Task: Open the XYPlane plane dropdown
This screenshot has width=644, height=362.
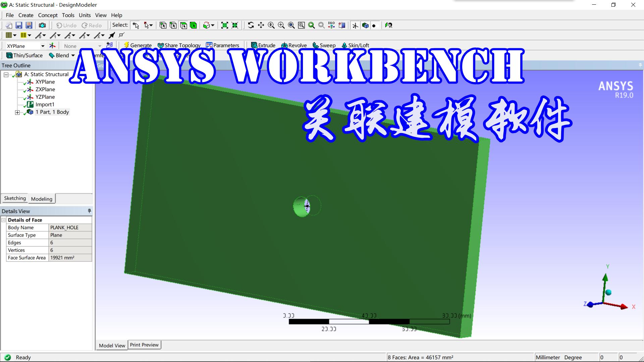Action: tap(43, 46)
